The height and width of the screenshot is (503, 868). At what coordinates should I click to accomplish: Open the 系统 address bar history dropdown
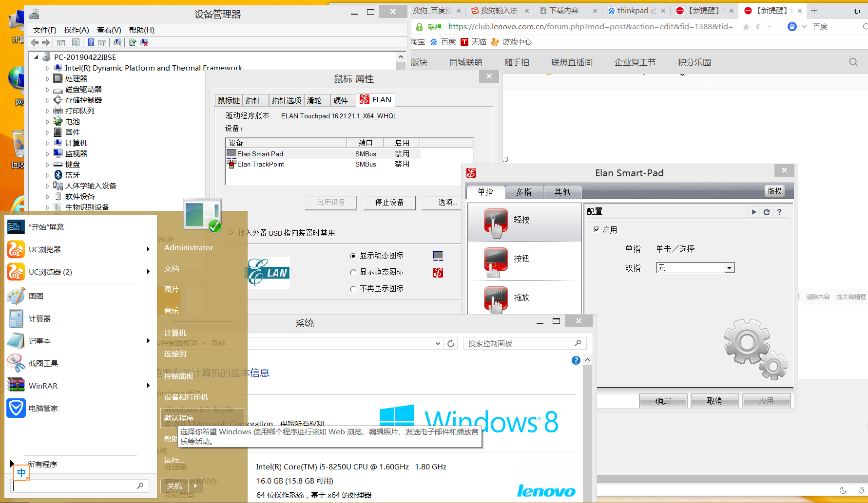(438, 343)
